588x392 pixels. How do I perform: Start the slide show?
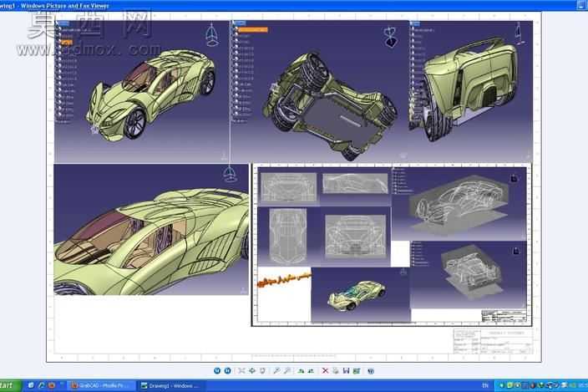[x=262, y=371]
